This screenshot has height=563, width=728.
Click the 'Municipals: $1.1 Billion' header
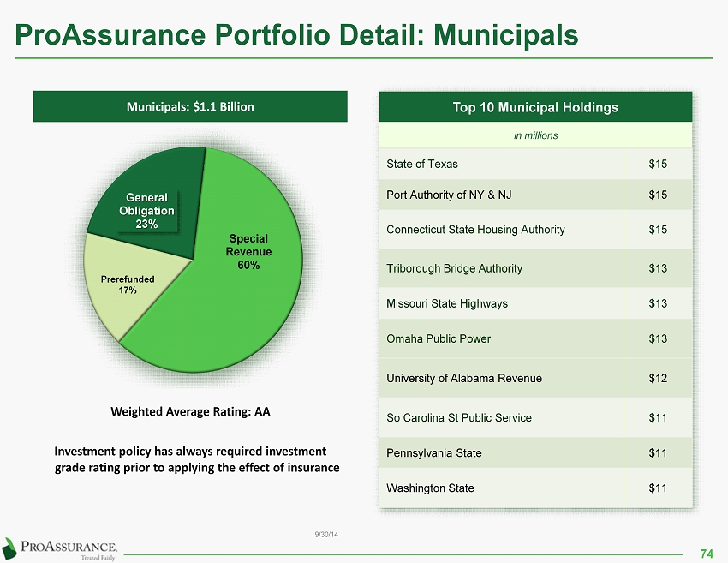tap(190, 106)
